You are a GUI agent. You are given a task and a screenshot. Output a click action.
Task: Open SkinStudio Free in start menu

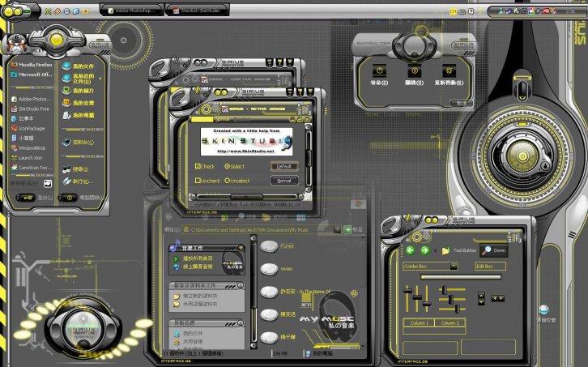tap(31, 109)
